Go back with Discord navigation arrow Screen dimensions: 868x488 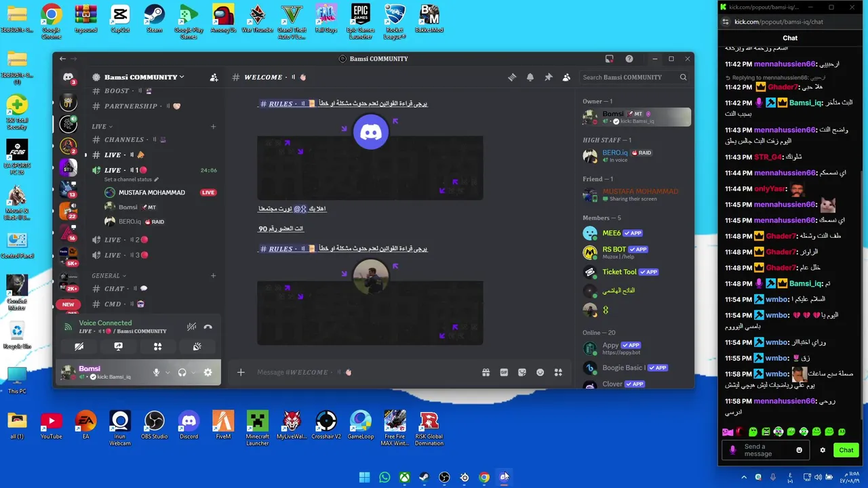pos(62,59)
